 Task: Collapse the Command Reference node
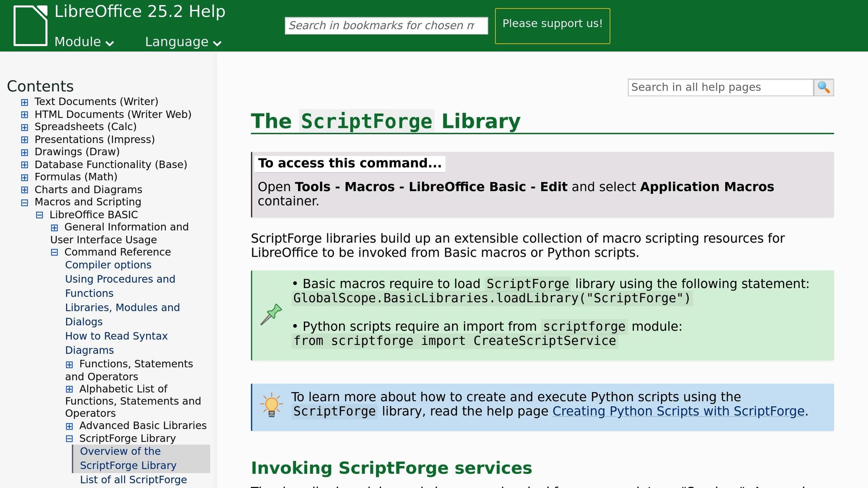(54, 252)
